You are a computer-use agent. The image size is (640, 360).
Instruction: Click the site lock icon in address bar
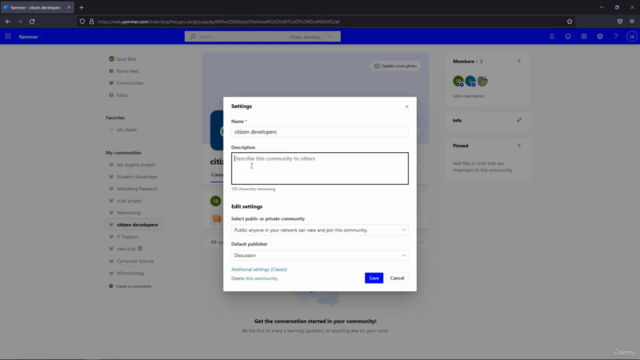(91, 22)
